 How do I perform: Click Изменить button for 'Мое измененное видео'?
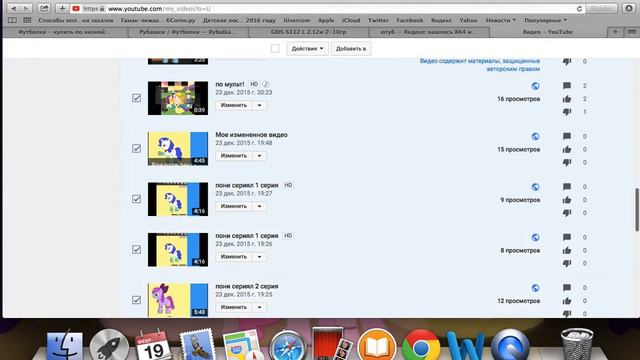click(x=234, y=156)
